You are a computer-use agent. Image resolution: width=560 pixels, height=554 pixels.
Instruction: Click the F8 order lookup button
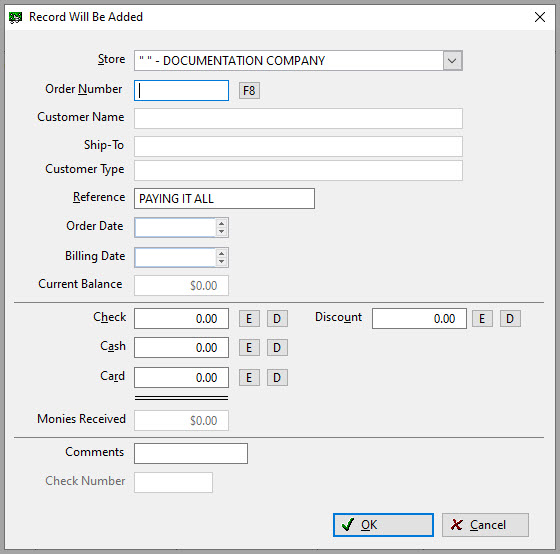tap(249, 90)
